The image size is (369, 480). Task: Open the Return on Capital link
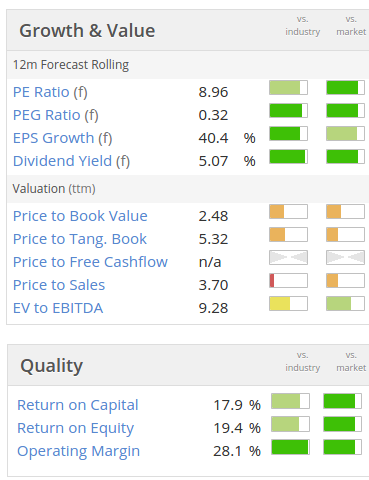point(78,405)
